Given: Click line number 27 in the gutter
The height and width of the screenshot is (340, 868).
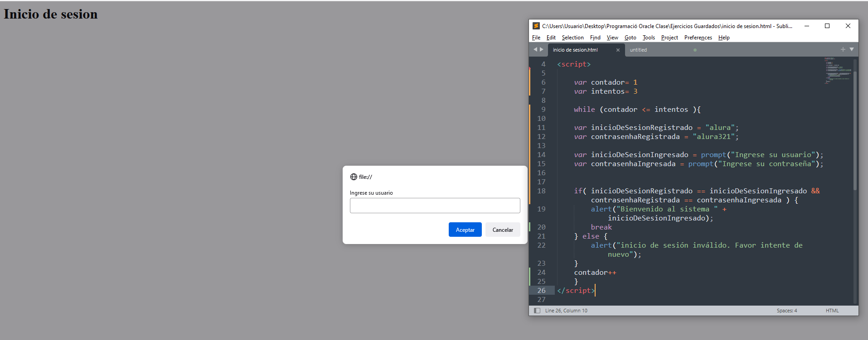Looking at the screenshot, I should (x=541, y=300).
